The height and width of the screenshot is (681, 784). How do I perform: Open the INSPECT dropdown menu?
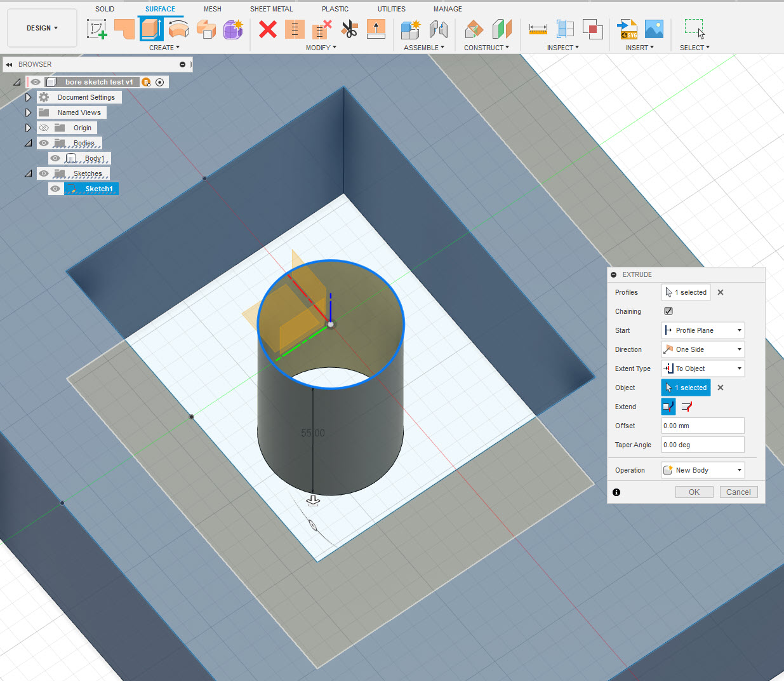[563, 48]
